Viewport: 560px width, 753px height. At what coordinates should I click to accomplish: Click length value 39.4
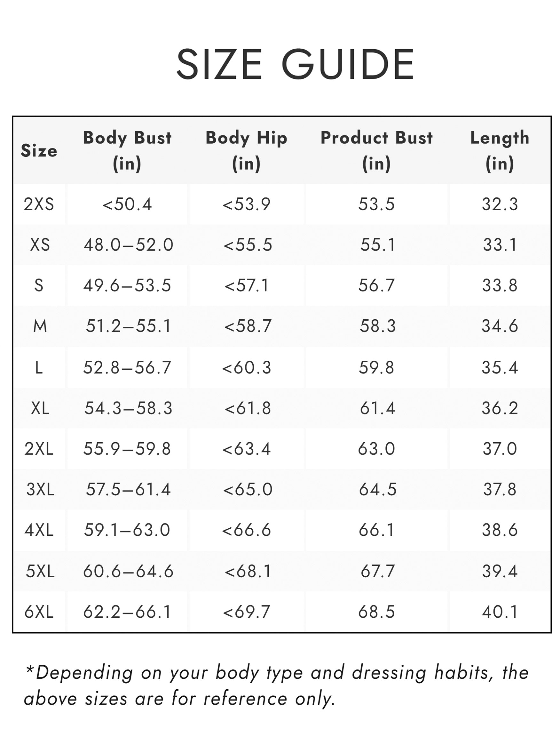point(500,571)
